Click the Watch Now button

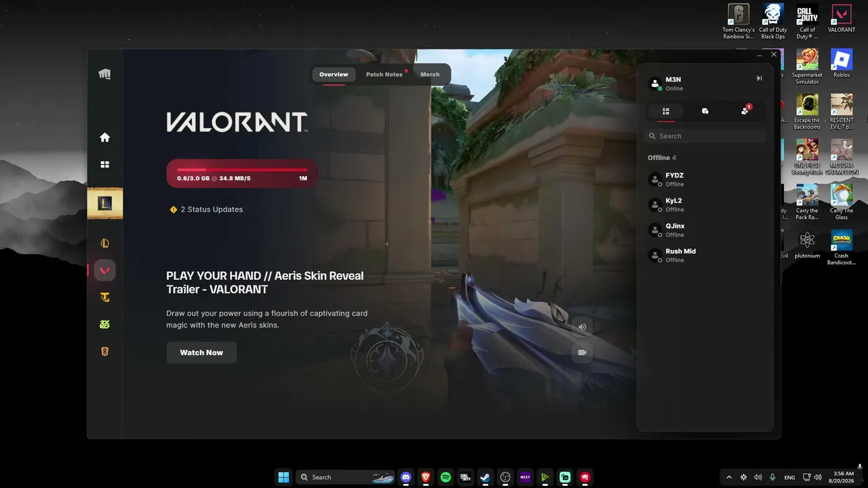point(201,352)
